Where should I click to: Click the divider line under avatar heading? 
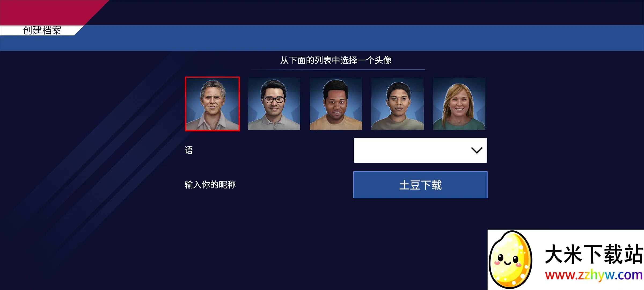pos(337,70)
